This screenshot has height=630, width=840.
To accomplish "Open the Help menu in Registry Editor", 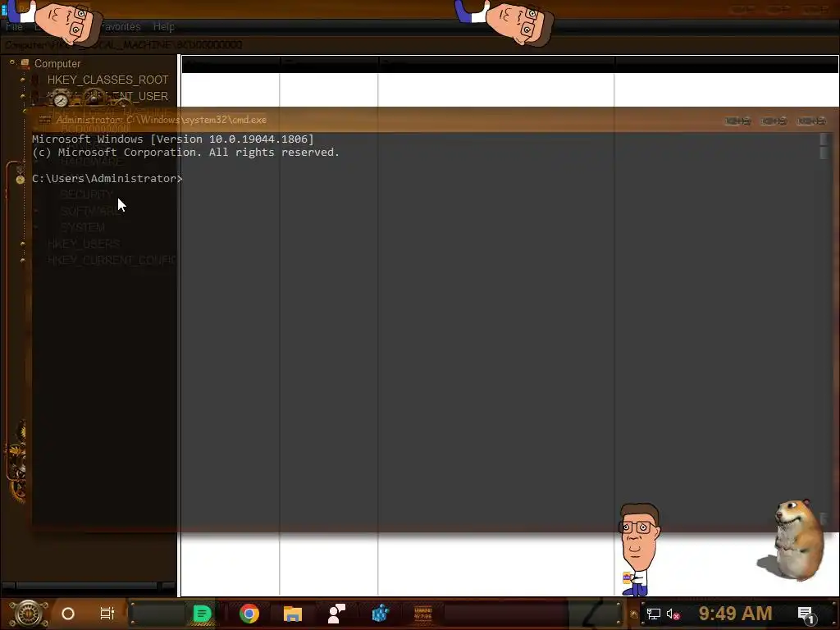I will [x=163, y=27].
